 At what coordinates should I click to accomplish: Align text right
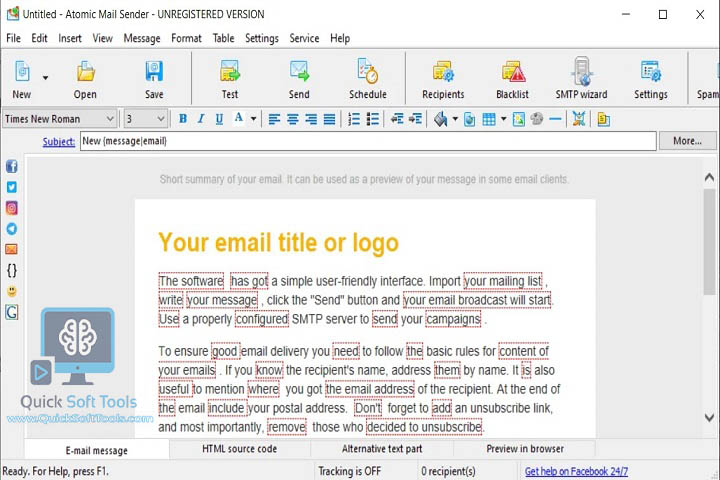[x=311, y=119]
